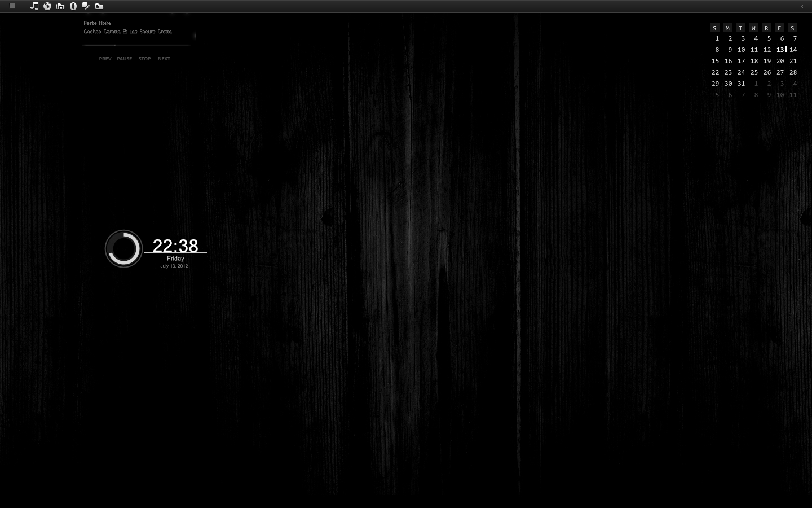812x508 pixels.
Task: Open the globe web browser icon
Action: (47, 6)
